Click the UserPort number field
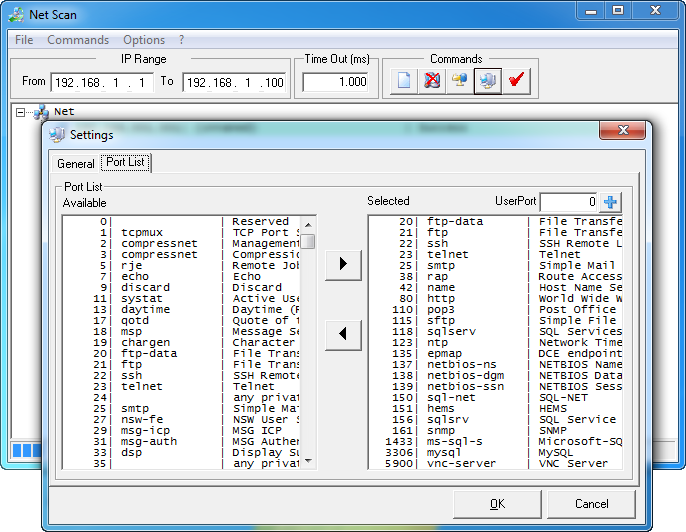 pyautogui.click(x=568, y=202)
